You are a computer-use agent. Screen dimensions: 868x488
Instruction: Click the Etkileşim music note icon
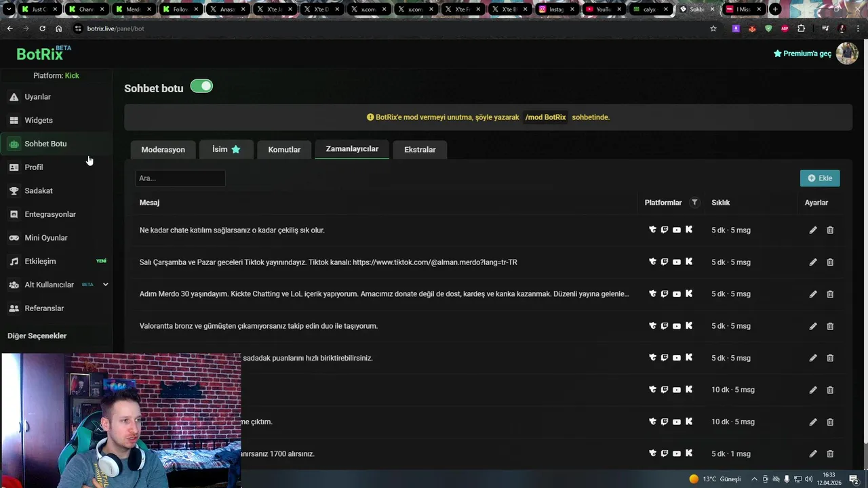click(x=14, y=262)
